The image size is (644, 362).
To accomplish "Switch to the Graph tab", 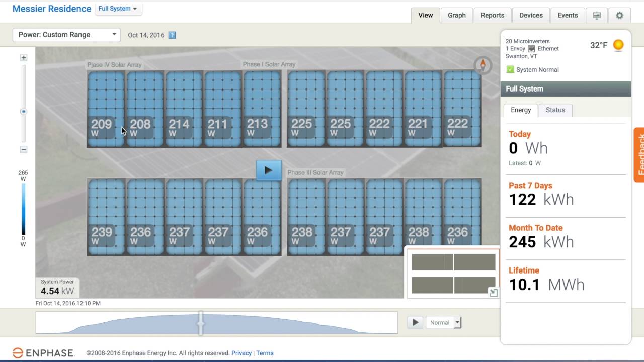I will click(x=457, y=15).
